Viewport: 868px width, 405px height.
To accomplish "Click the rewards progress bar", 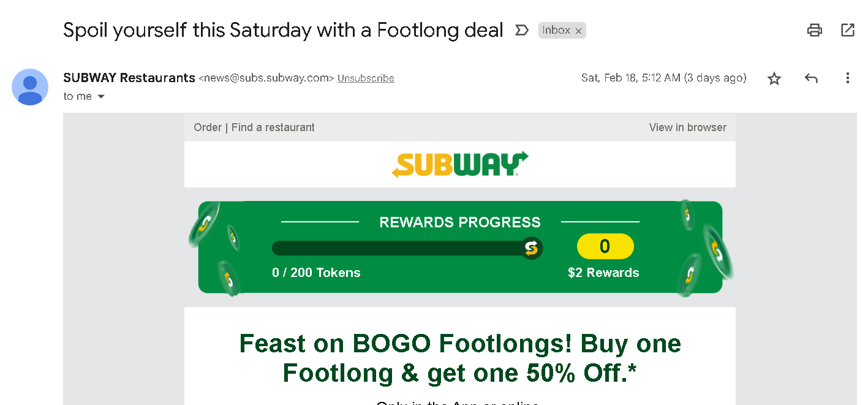I will (x=407, y=248).
